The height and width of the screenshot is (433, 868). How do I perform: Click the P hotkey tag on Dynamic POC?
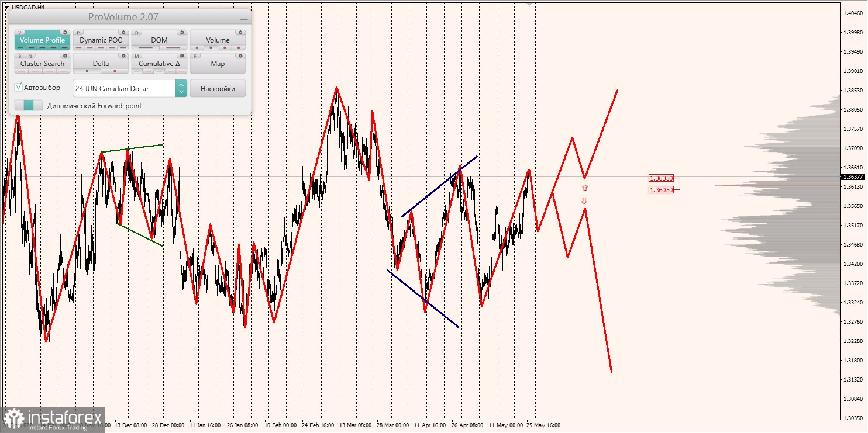(78, 33)
